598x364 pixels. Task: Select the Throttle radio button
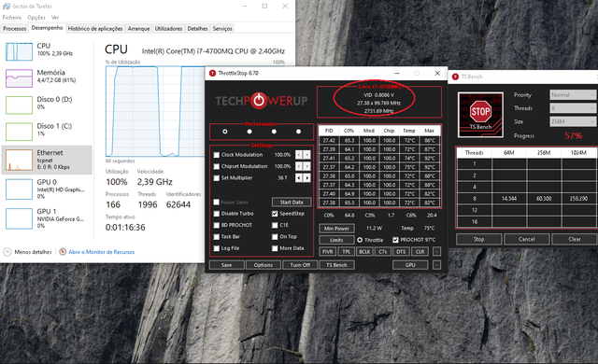[x=360, y=240]
